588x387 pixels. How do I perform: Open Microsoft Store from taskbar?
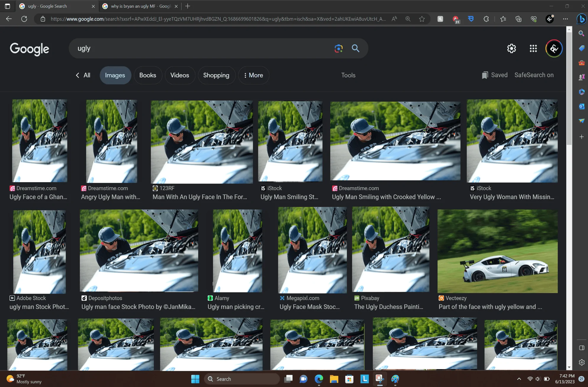pyautogui.click(x=349, y=379)
